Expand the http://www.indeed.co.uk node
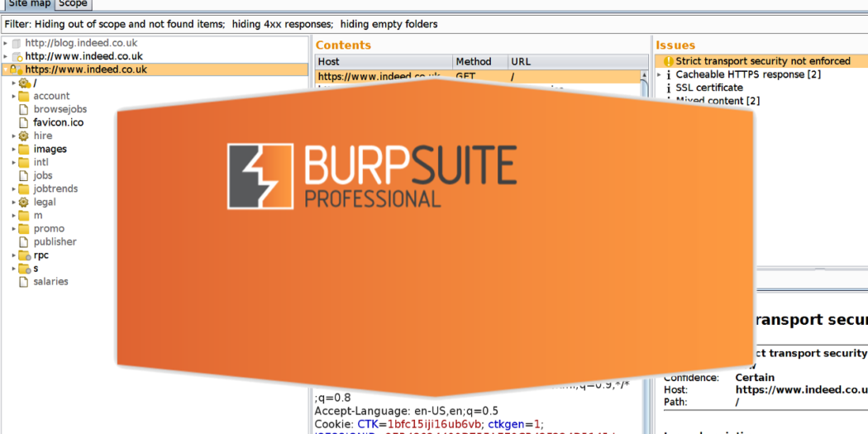Image resolution: width=868 pixels, height=434 pixels. pos(6,56)
